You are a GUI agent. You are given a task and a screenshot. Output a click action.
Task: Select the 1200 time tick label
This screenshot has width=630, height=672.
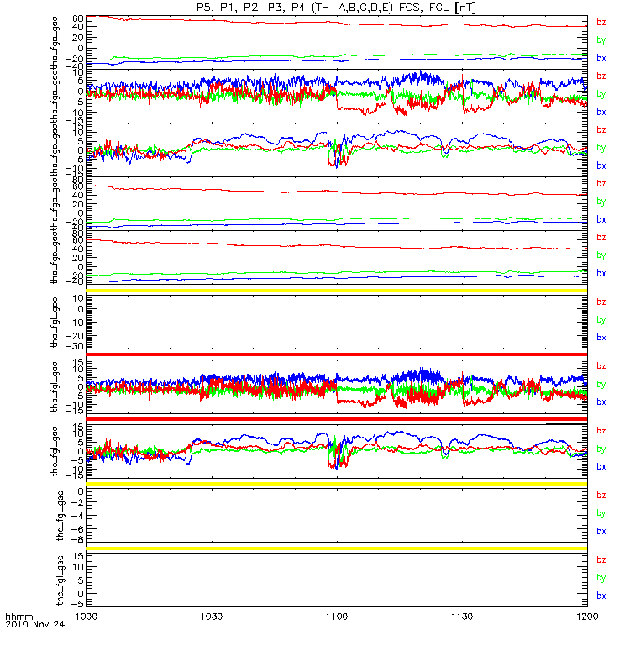(587, 617)
